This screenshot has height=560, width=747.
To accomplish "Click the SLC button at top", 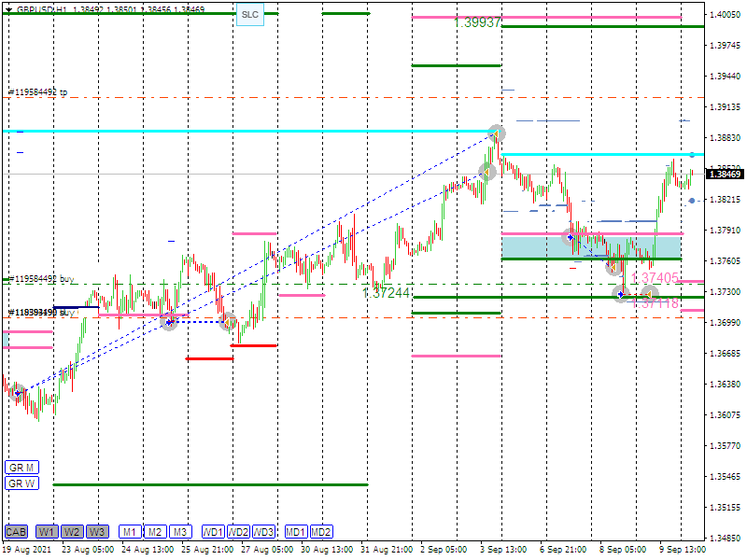I will coord(249,14).
